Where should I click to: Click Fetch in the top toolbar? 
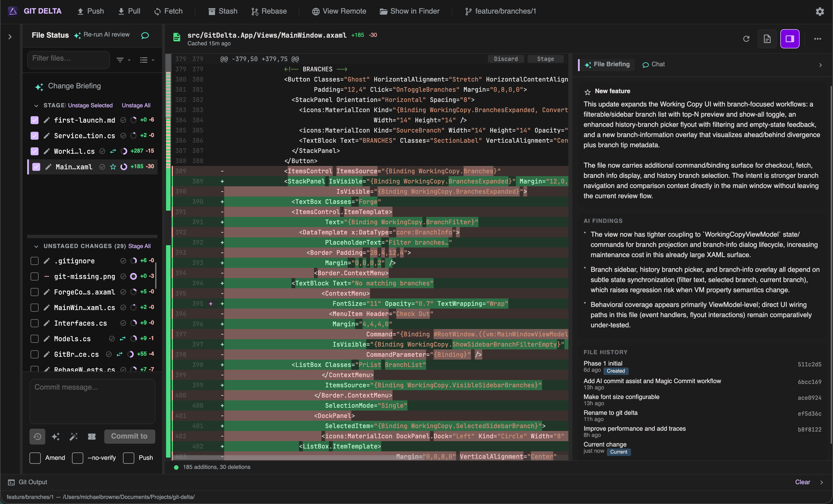click(x=168, y=12)
